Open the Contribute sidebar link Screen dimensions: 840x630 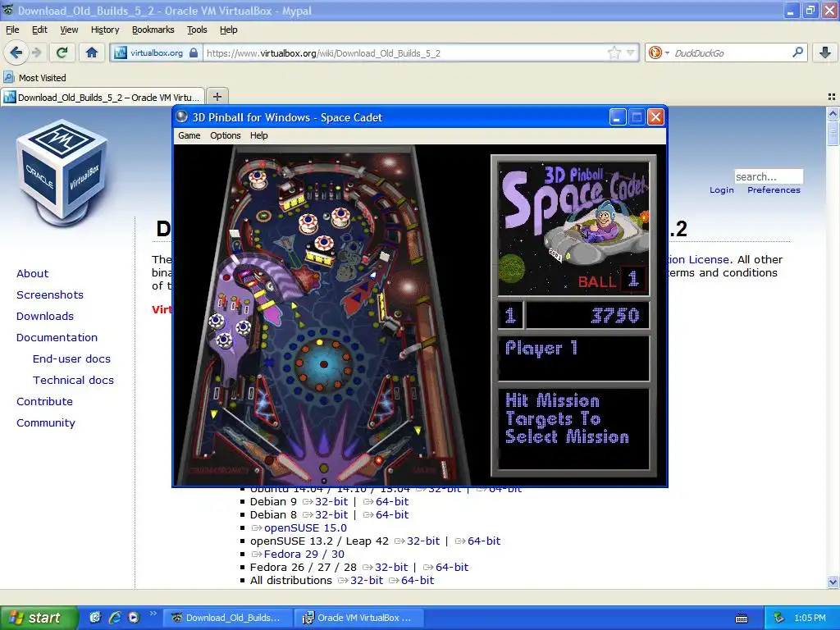pos(44,402)
